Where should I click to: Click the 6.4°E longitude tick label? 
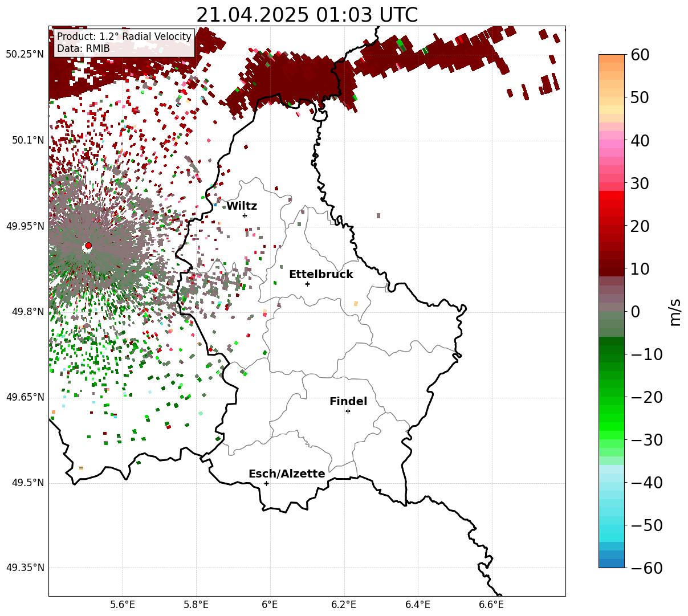click(417, 605)
